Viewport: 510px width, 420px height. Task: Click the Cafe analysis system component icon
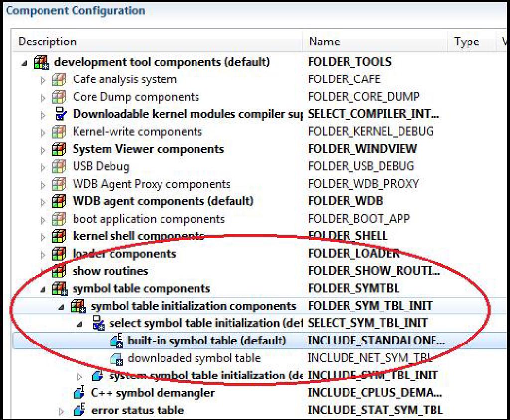pos(59,79)
